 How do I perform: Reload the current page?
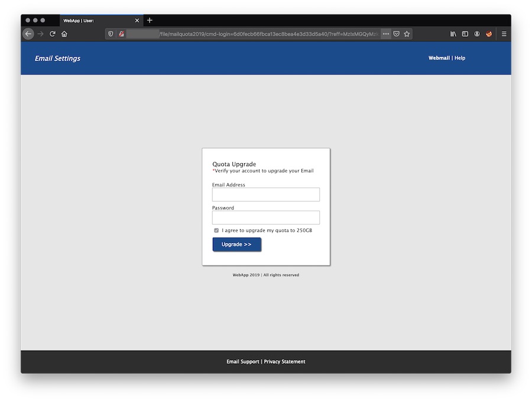(x=52, y=34)
